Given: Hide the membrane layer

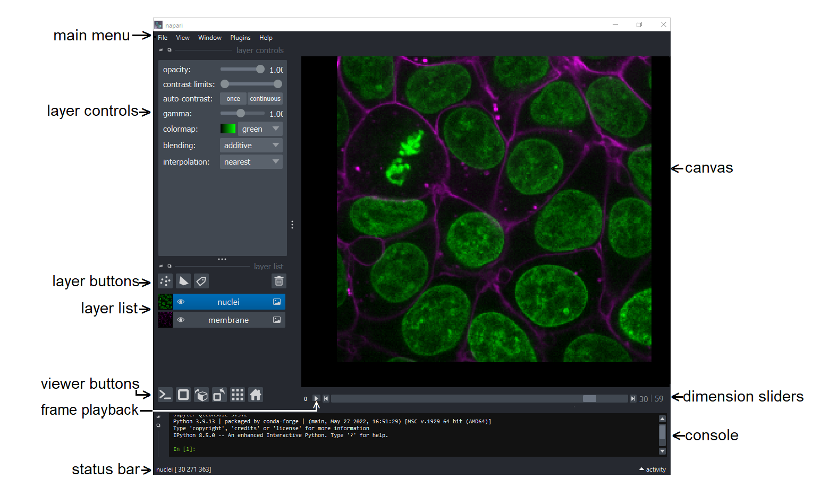Looking at the screenshot, I should [x=181, y=320].
